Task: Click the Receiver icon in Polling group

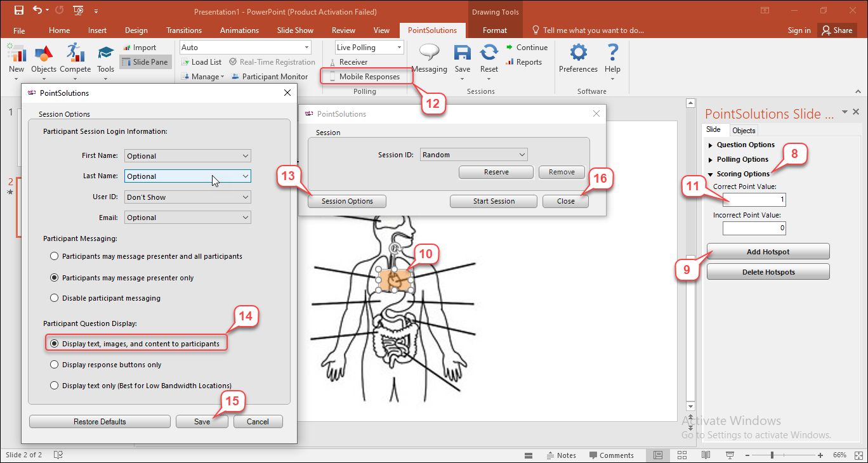Action: click(x=332, y=62)
